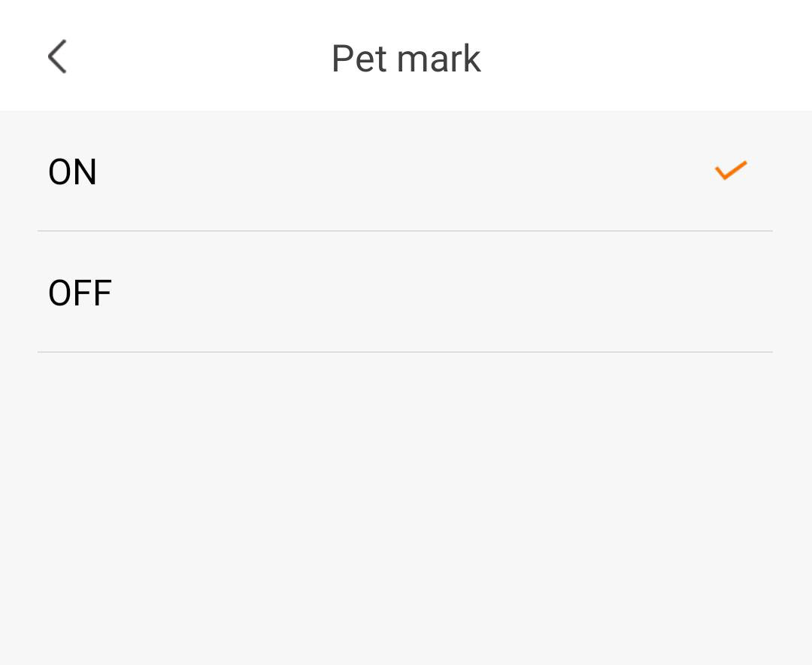Disable pet mark via OFF row
Viewport: 812px width, 665px height.
coord(404,293)
